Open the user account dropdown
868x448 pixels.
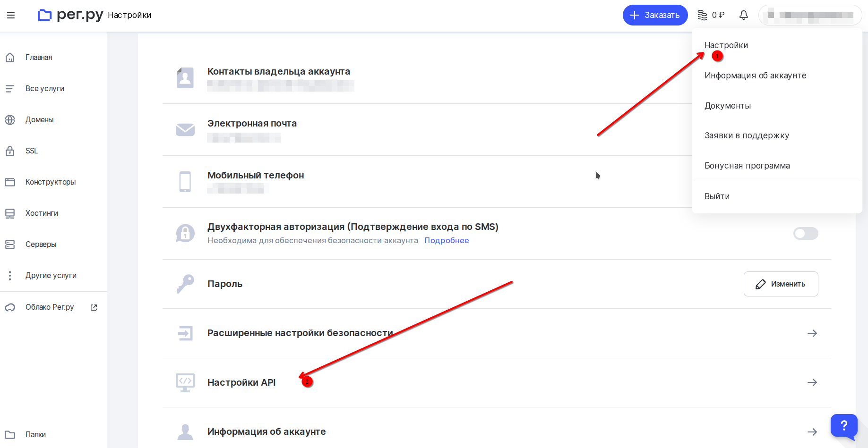coord(810,15)
